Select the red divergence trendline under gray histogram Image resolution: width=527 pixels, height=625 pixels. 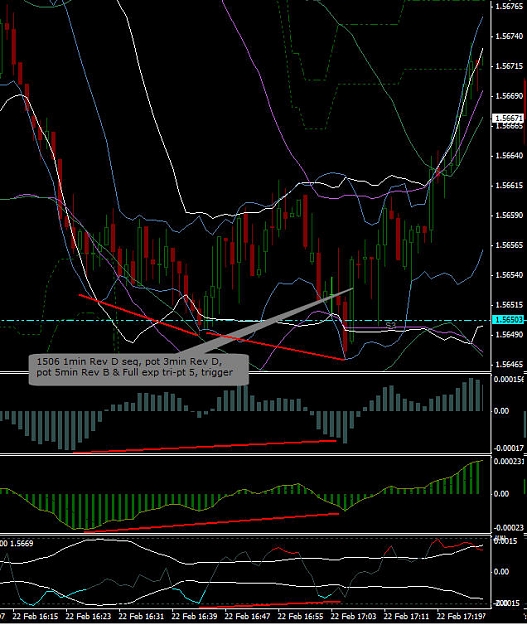(205, 446)
